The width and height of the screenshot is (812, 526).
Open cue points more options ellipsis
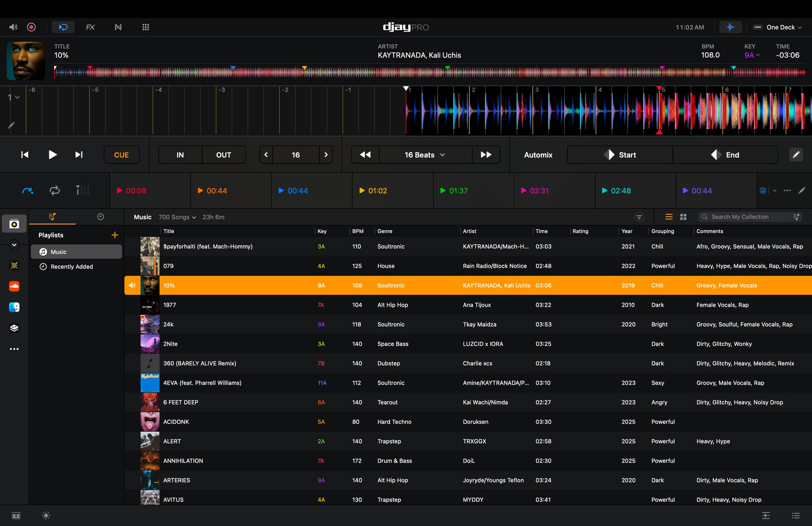click(787, 190)
